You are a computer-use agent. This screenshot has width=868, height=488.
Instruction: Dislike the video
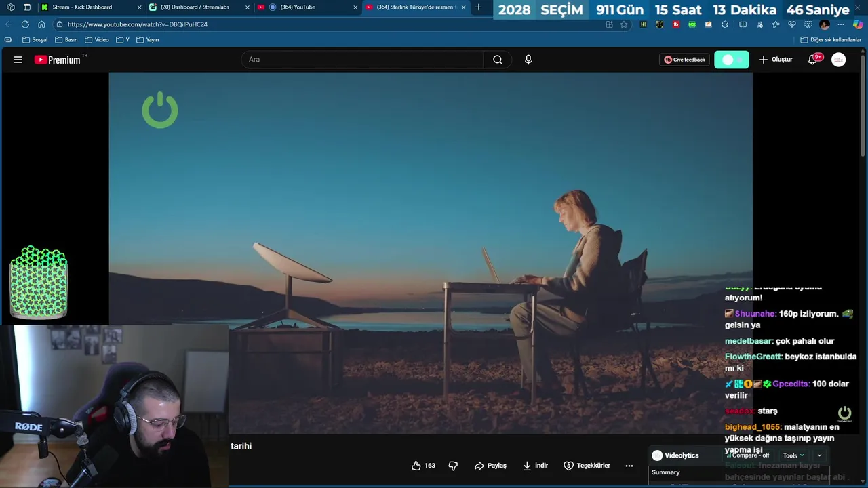tap(453, 466)
